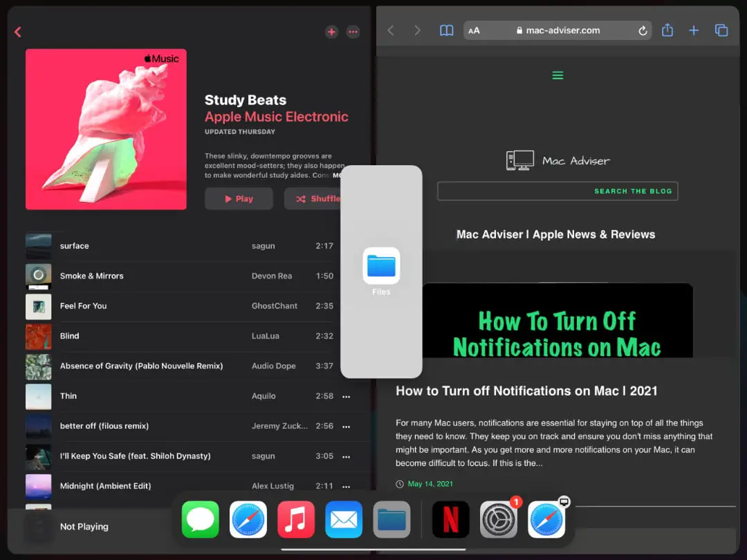Play the Study Beats playlist
747x560 pixels.
tap(239, 198)
